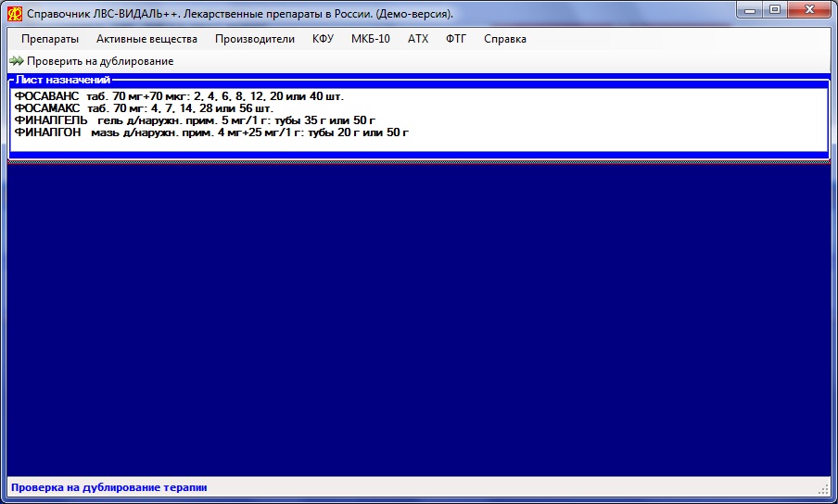The width and height of the screenshot is (838, 504).
Task: Open the Активные вещества menu
Action: pos(146,39)
